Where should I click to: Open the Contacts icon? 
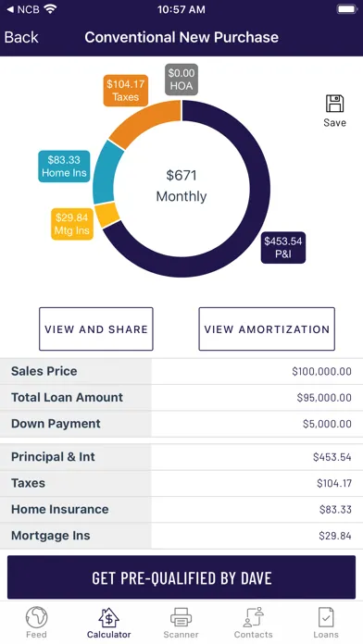[253, 617]
